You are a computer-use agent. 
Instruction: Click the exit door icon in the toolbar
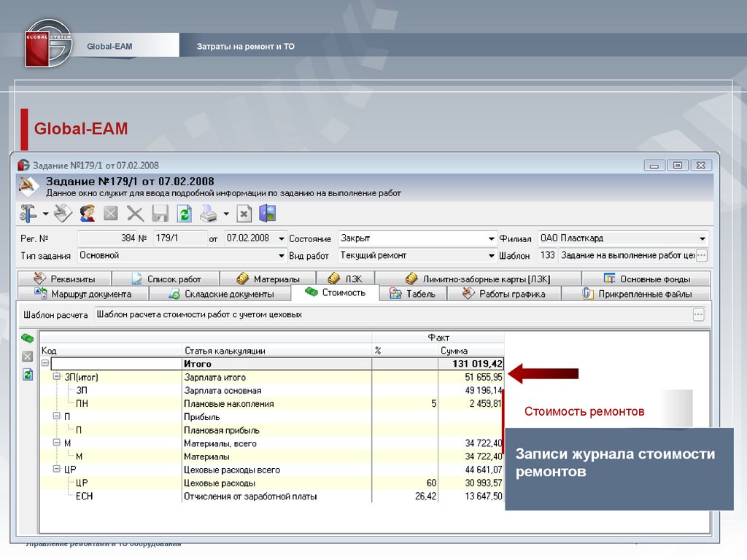(x=268, y=214)
